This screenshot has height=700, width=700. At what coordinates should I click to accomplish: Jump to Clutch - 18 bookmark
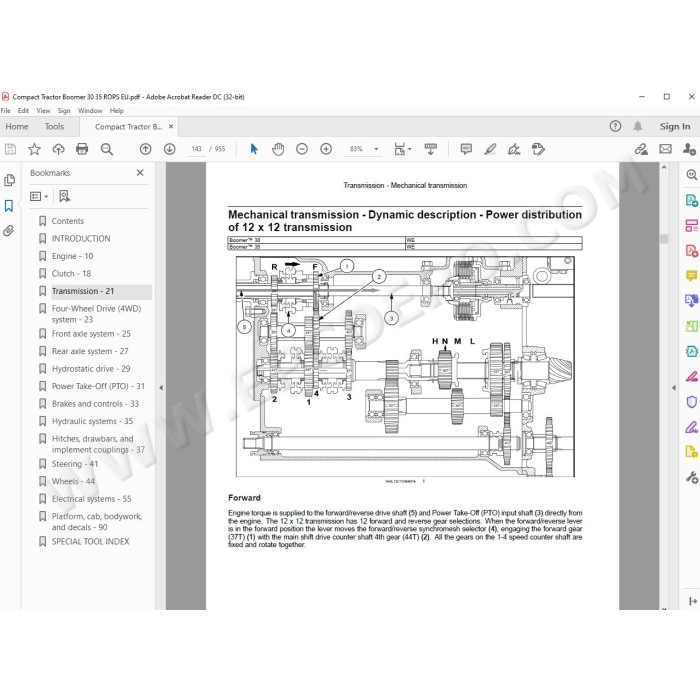pyautogui.click(x=71, y=274)
